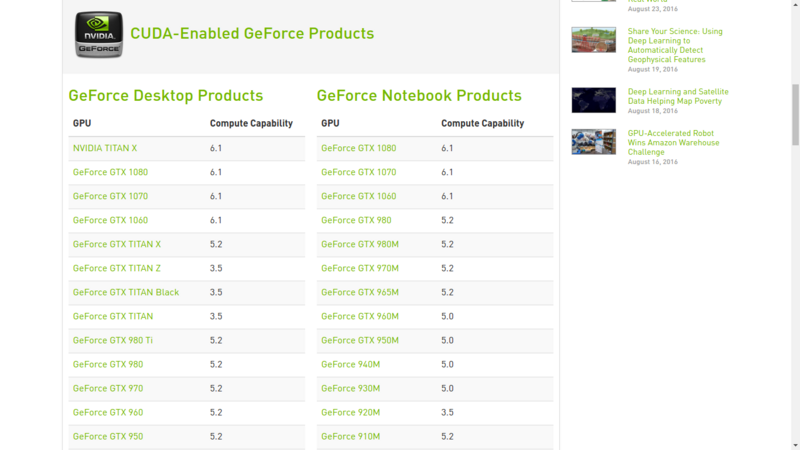Open Share Your Science article link

(x=675, y=45)
